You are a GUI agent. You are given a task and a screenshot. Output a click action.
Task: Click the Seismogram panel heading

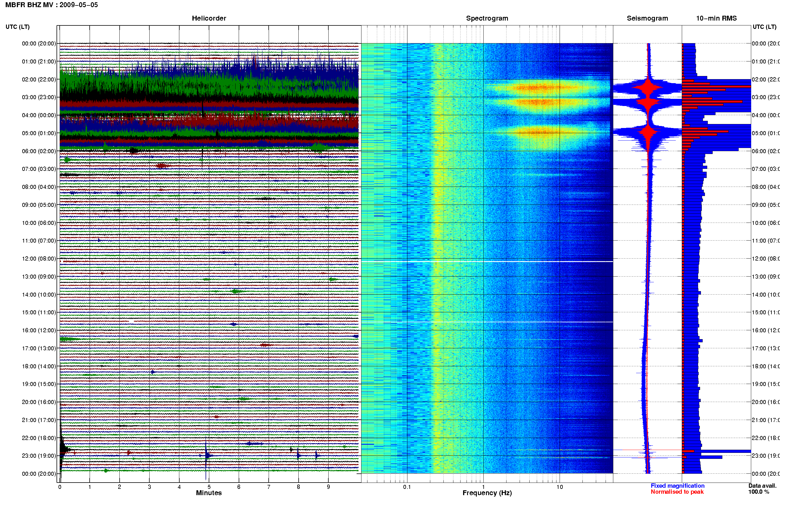(x=647, y=19)
